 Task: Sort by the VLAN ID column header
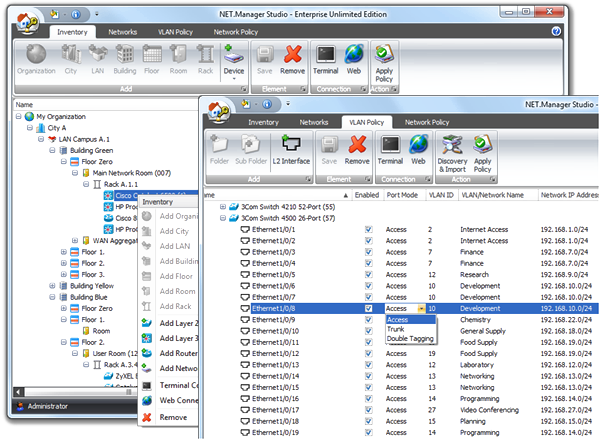pyautogui.click(x=441, y=194)
